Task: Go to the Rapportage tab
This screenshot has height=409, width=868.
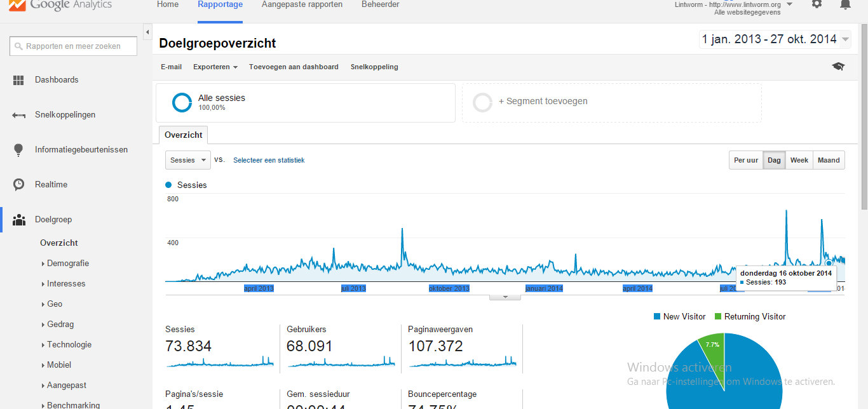Action: pos(220,4)
